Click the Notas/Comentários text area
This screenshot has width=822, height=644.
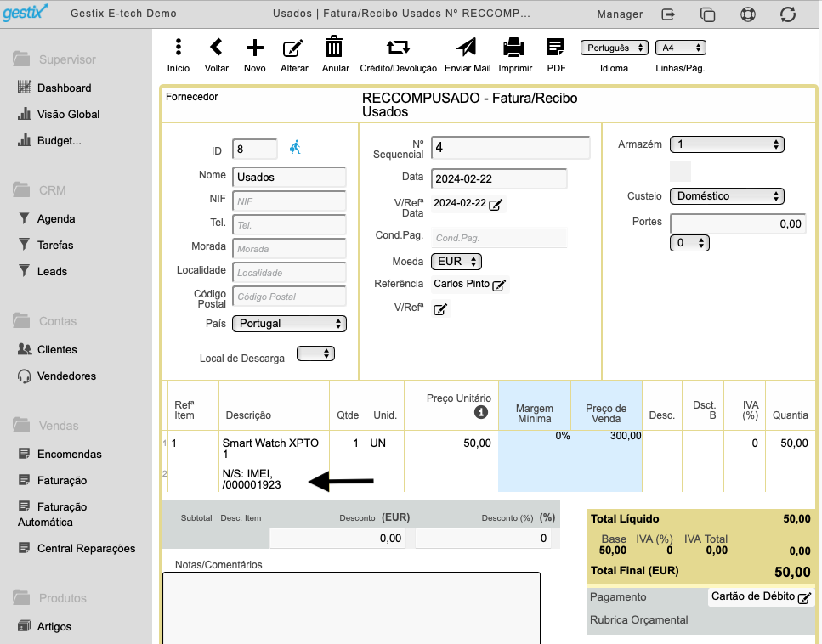(x=351, y=607)
